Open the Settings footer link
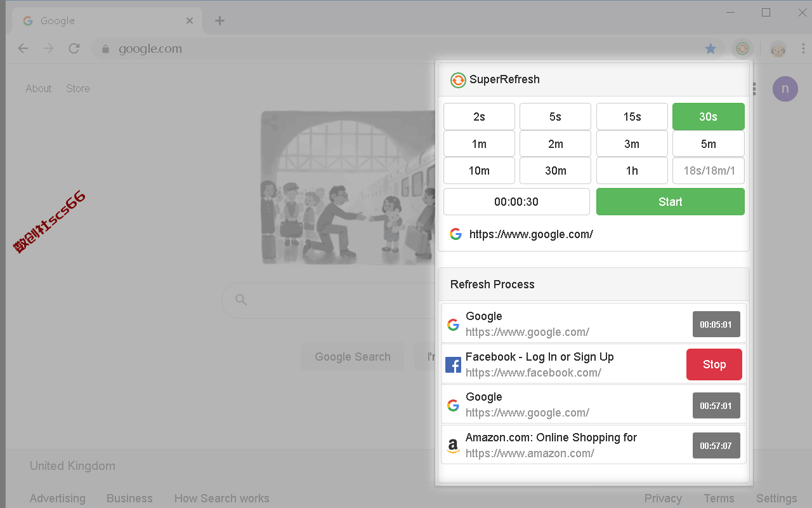Image resolution: width=812 pixels, height=508 pixels. pyautogui.click(x=776, y=498)
